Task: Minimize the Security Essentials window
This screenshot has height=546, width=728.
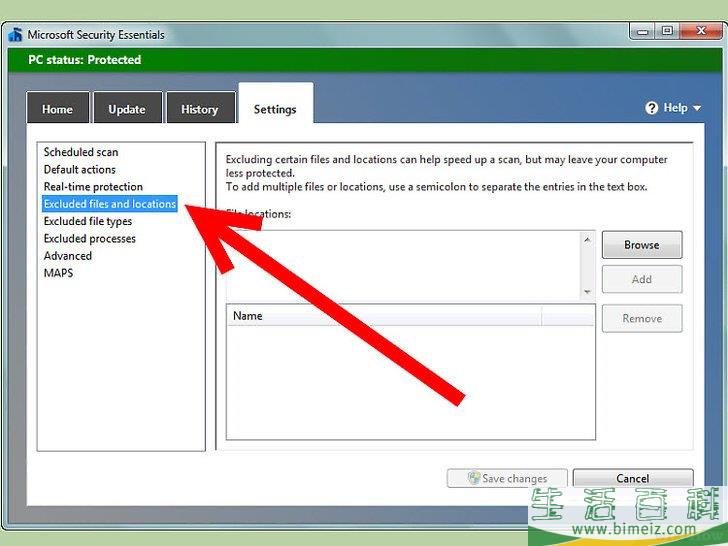Action: point(643,32)
